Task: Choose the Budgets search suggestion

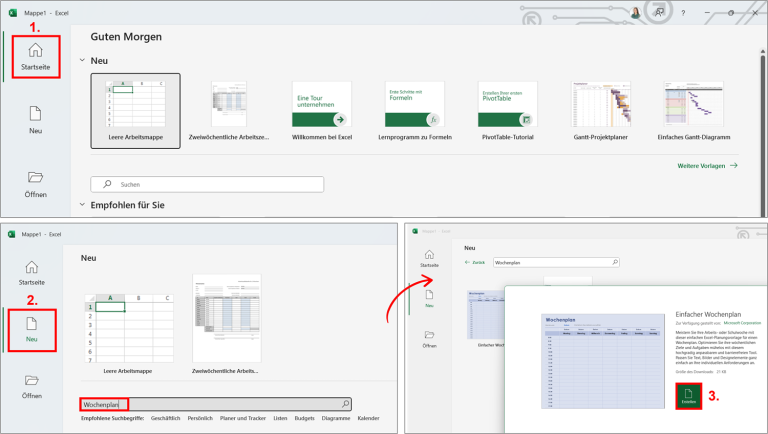Action: 304,418
